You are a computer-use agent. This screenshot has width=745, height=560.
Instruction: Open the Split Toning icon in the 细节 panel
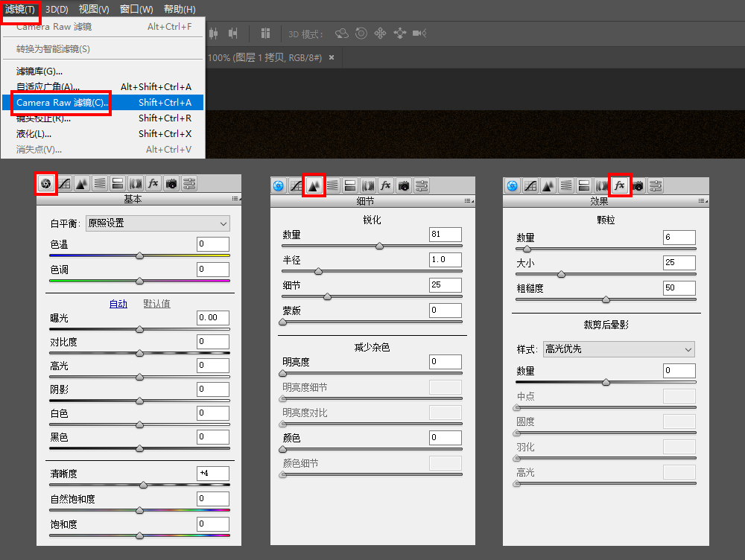pyautogui.click(x=350, y=185)
